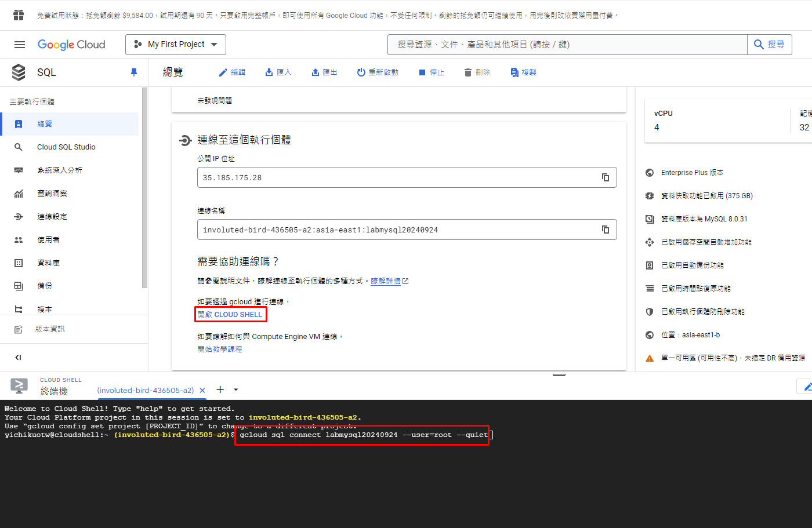812x528 pixels.
Task: Open the new-tab dropdown arrow in Cloud Shell
Action: coord(236,390)
